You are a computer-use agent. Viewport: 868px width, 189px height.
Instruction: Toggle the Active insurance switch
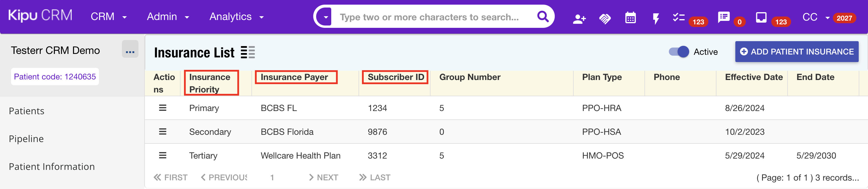[679, 52]
